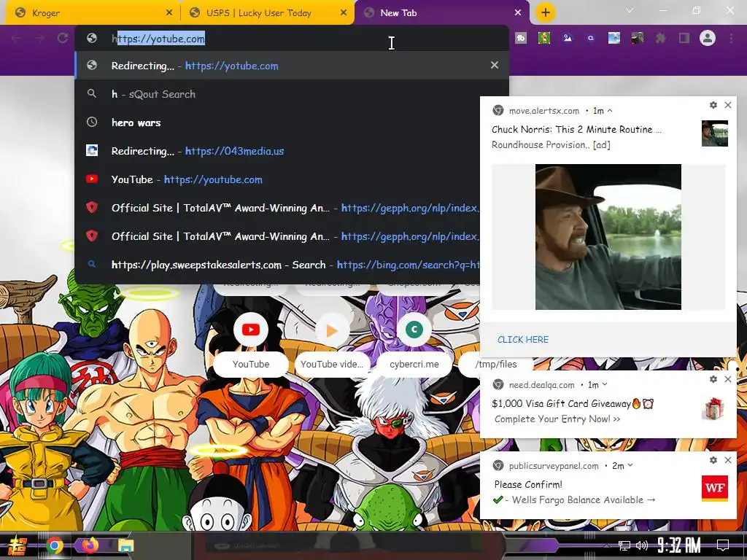
Task: Click the dark photo extension icon
Action: tap(638, 38)
